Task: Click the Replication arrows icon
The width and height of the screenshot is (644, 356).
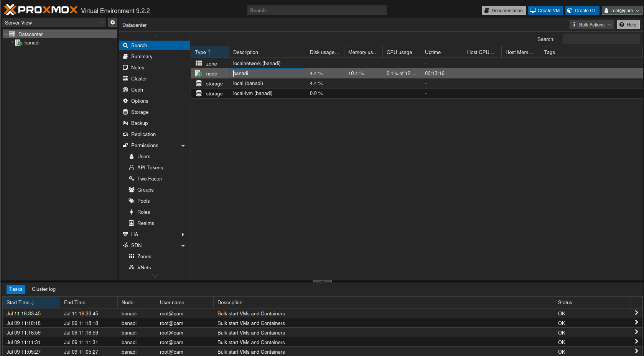Action: (125, 134)
